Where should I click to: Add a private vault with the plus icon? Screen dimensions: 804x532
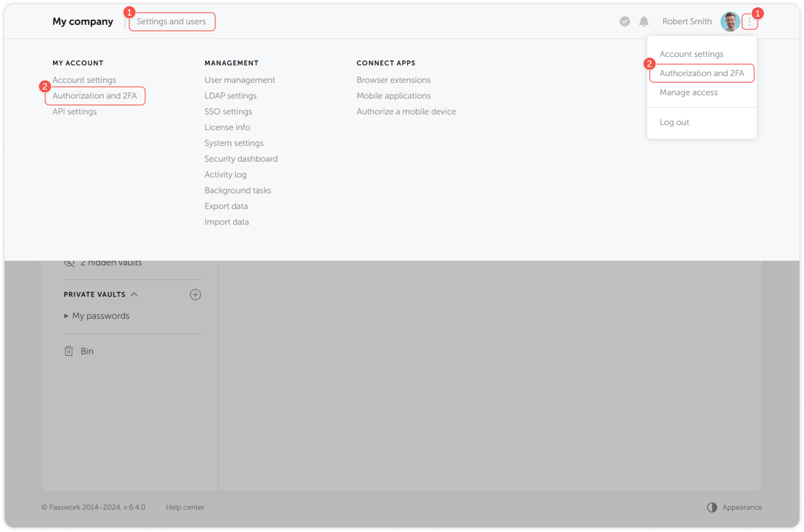[195, 295]
